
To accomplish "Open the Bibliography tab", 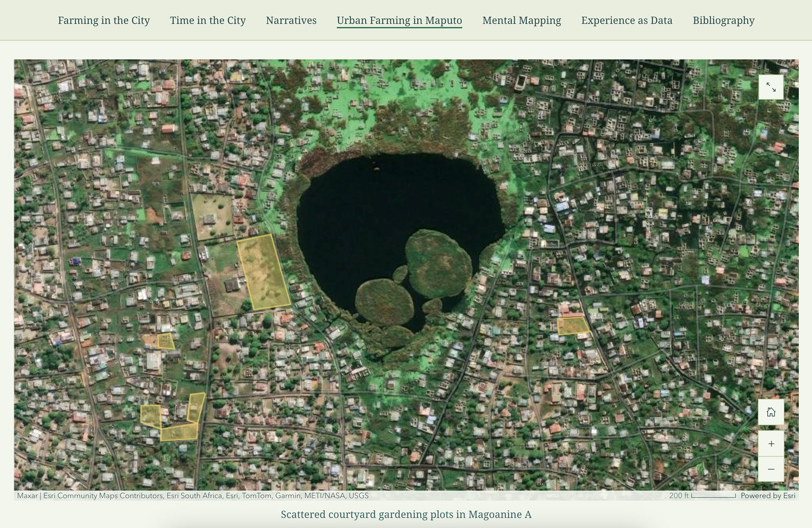I will 723,20.
